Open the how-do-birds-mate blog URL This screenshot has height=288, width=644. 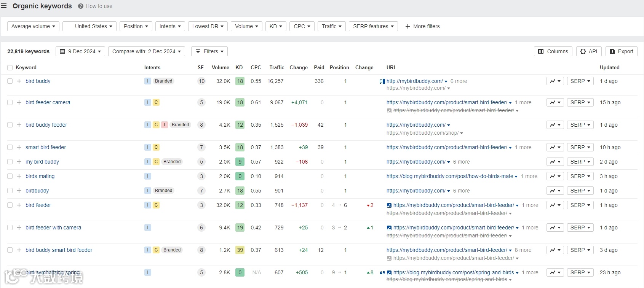tap(450, 176)
